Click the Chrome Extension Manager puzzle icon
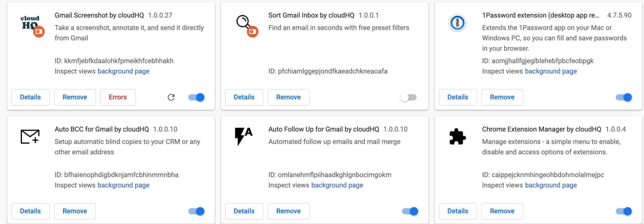 (457, 136)
